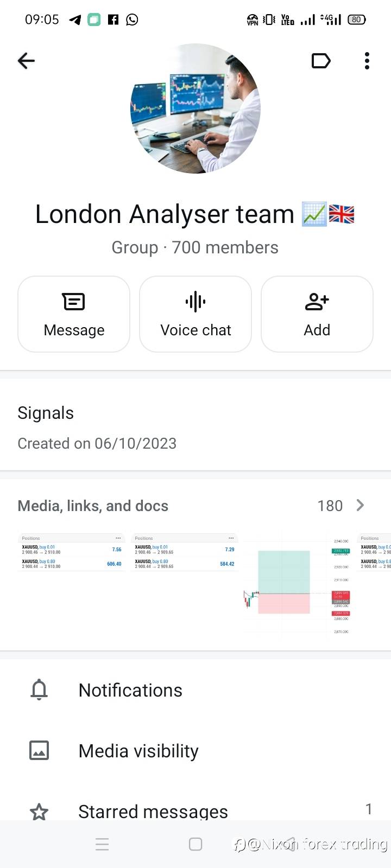Tap the Media visibility image icon
This screenshot has height=868, width=391.
tap(39, 751)
